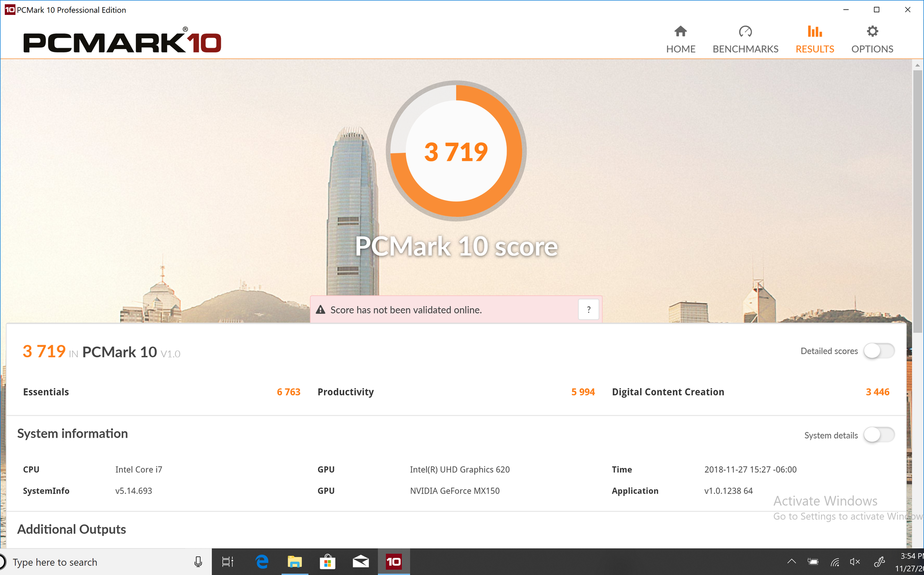Open Microsoft Edge from the taskbar
The image size is (924, 575).
point(262,562)
